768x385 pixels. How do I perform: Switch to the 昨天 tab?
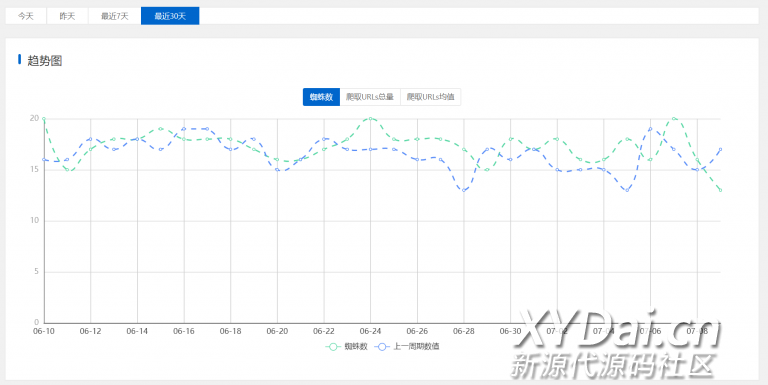click(68, 16)
